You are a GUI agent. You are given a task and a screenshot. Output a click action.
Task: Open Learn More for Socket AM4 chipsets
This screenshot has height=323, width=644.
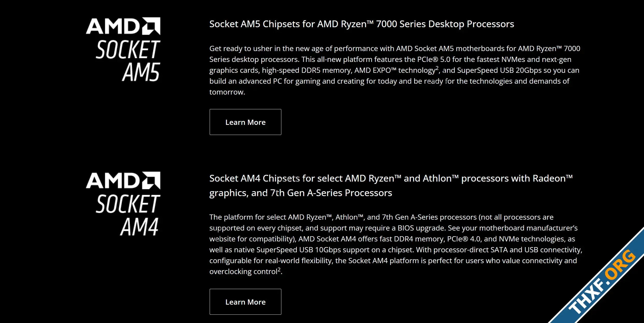[245, 302]
